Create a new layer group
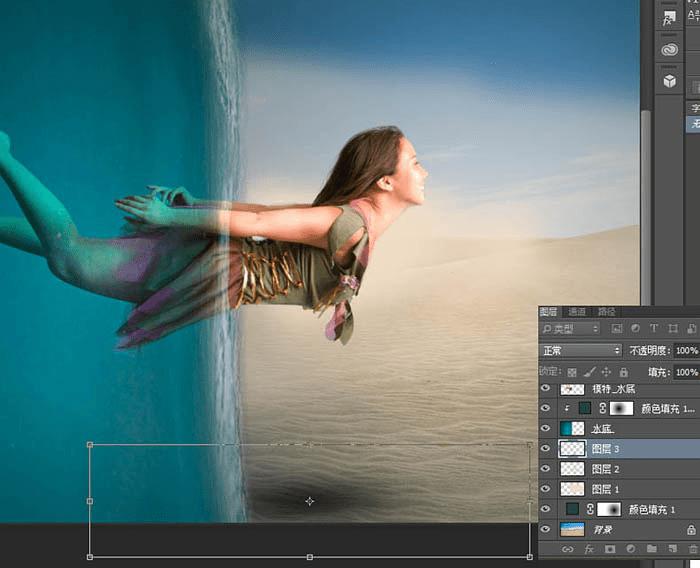This screenshot has height=568, width=700. click(651, 549)
